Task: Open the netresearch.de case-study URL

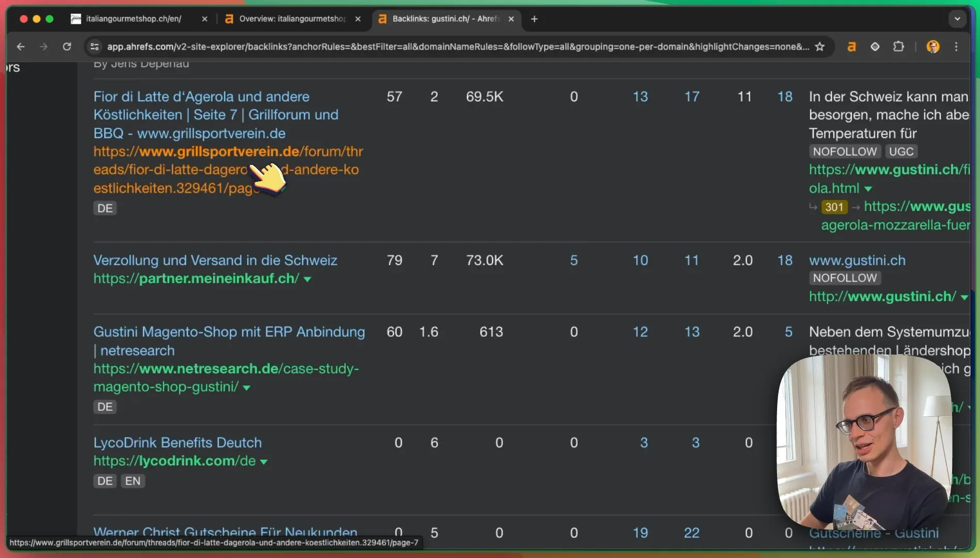Action: 226,378
